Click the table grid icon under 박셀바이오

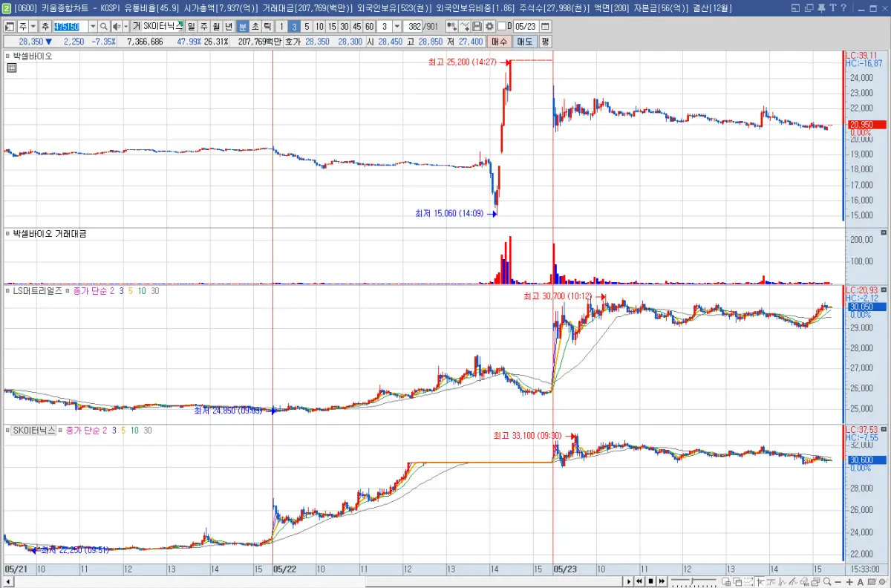(12, 68)
